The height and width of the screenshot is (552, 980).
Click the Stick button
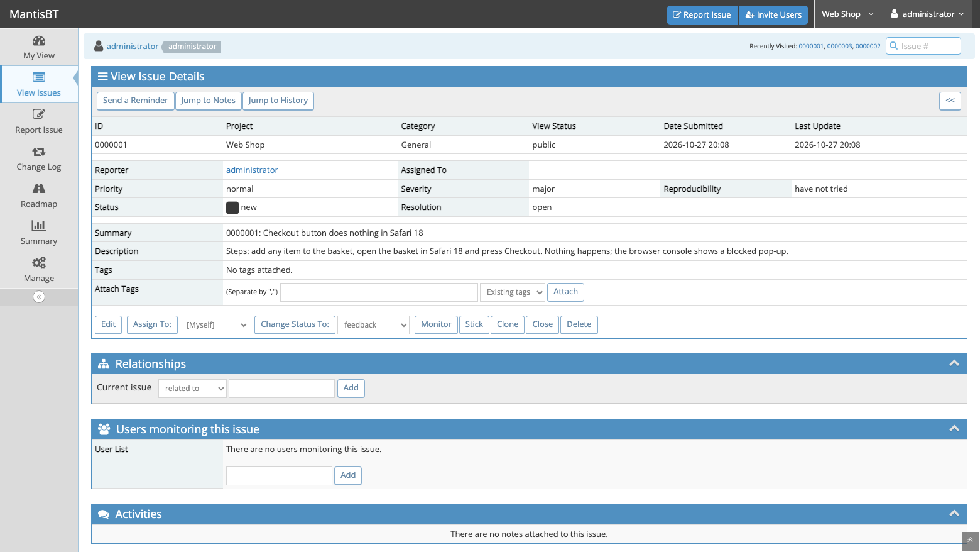point(474,324)
